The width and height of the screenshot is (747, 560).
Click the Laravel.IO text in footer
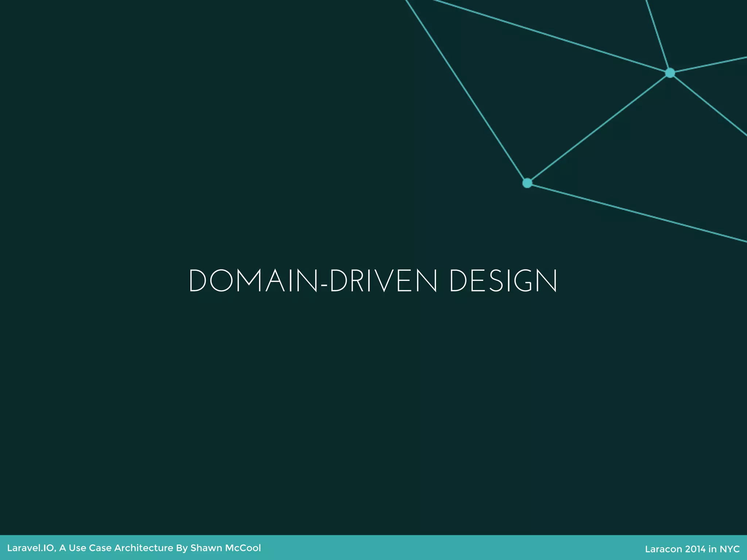(31, 548)
